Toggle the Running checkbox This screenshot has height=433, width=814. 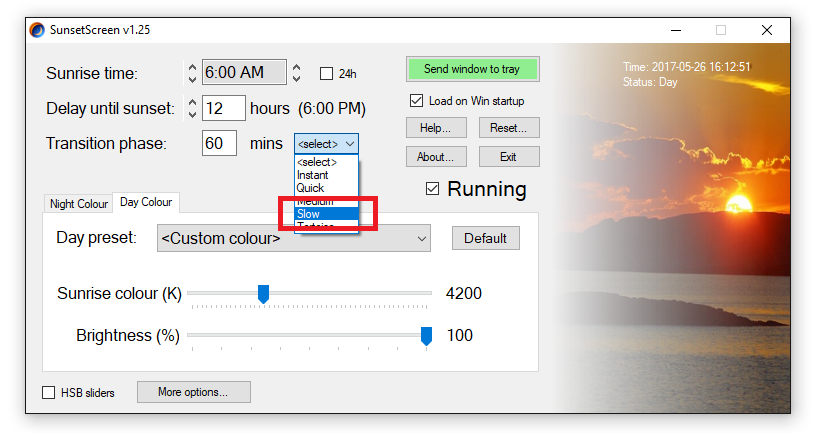coord(432,188)
